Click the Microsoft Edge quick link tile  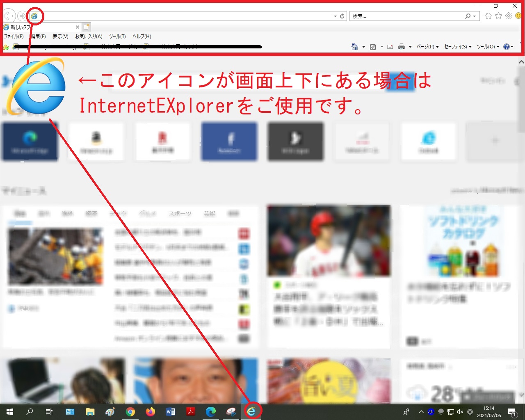30,141
